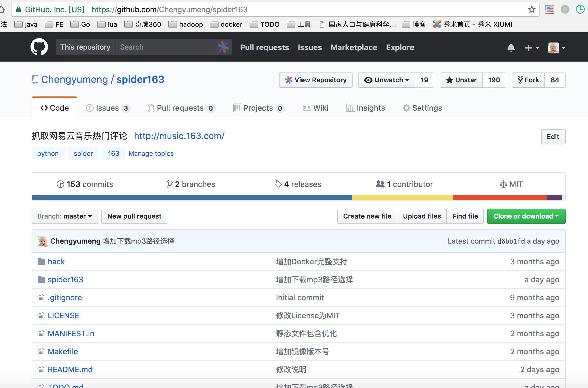Screen dimensions: 588x388
Task: Open the music.163.com link
Action: pos(179,136)
